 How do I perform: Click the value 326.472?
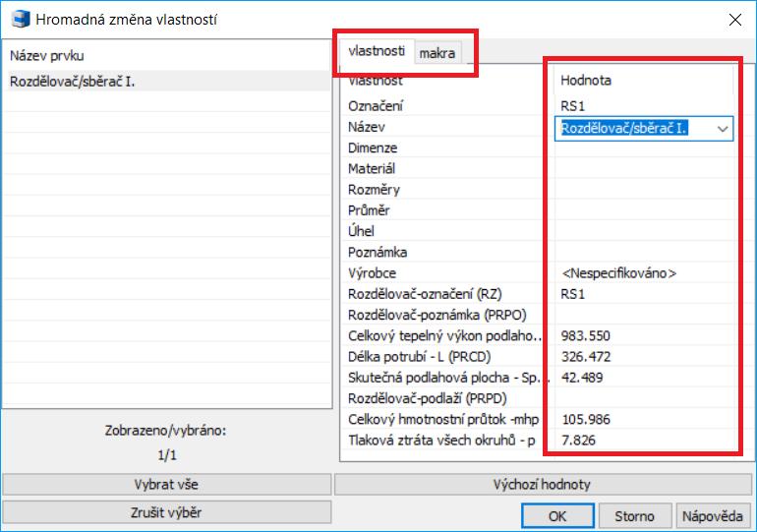pos(586,357)
